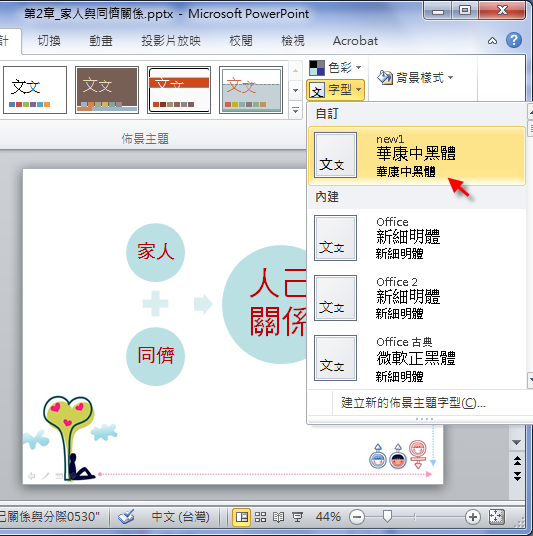Image resolution: width=533 pixels, height=536 pixels.
Task: Click the spell check icon in the status bar
Action: tap(126, 517)
